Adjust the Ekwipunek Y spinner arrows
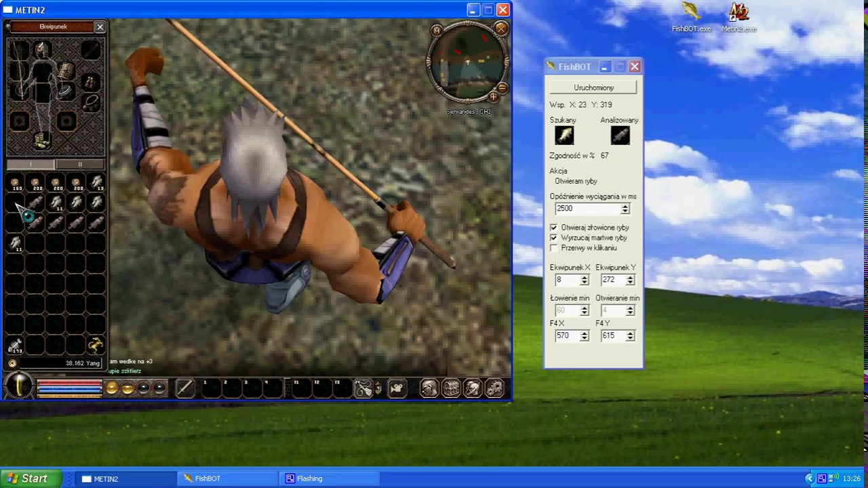The height and width of the screenshot is (488, 868). click(630, 280)
